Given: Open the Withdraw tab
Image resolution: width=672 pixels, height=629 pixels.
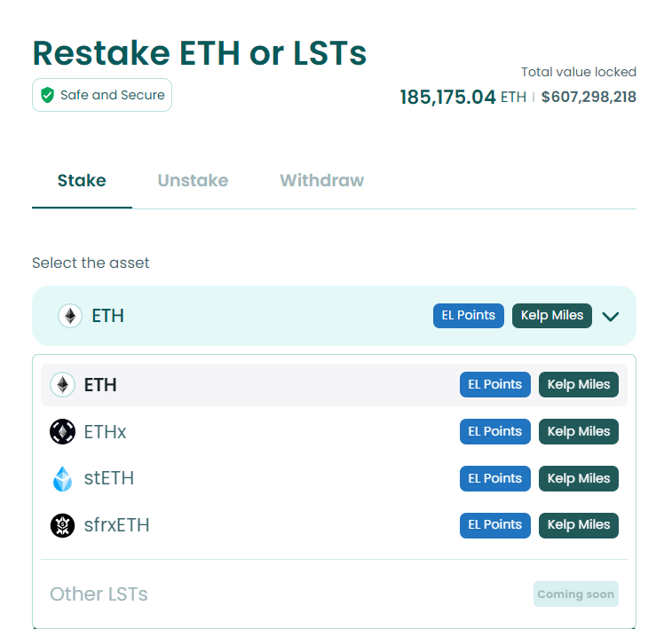Looking at the screenshot, I should 321,181.
